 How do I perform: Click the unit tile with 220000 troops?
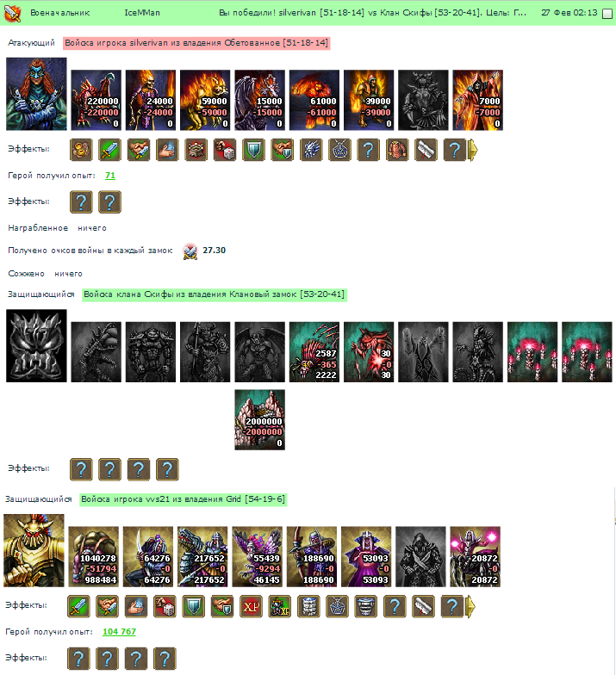(96, 100)
